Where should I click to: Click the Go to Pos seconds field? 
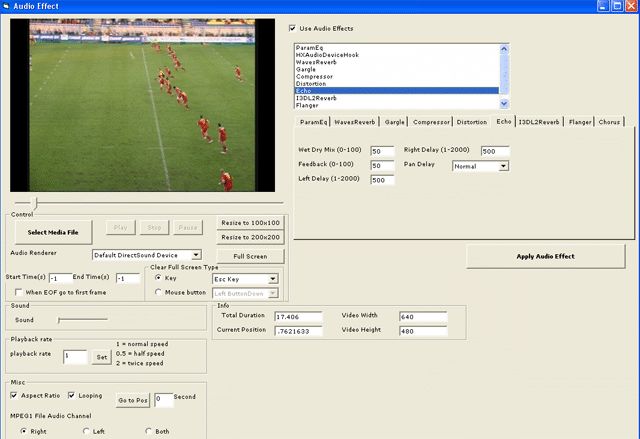point(164,400)
